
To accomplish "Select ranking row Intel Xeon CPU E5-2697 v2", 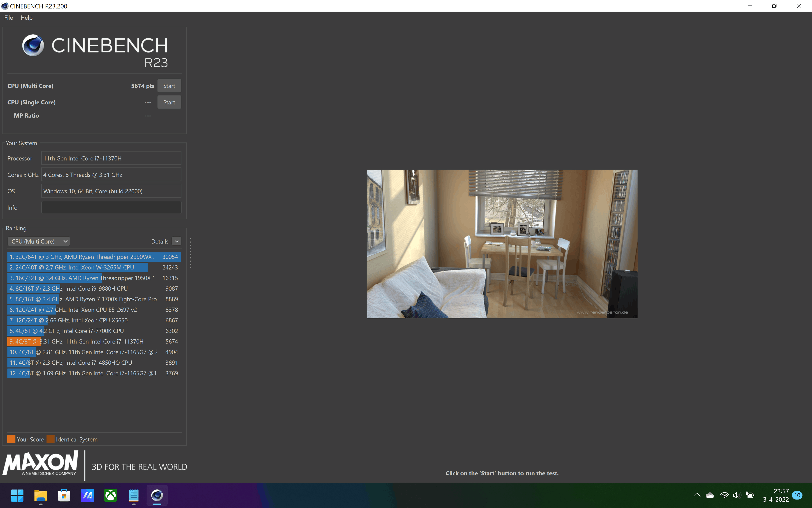I will [94, 310].
